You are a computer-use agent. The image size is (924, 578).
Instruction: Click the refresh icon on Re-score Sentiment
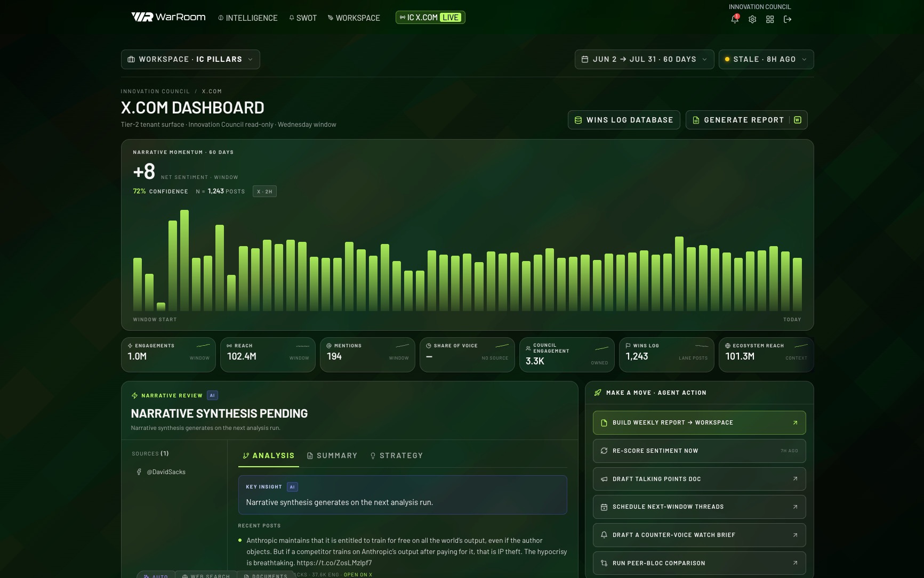tap(604, 451)
